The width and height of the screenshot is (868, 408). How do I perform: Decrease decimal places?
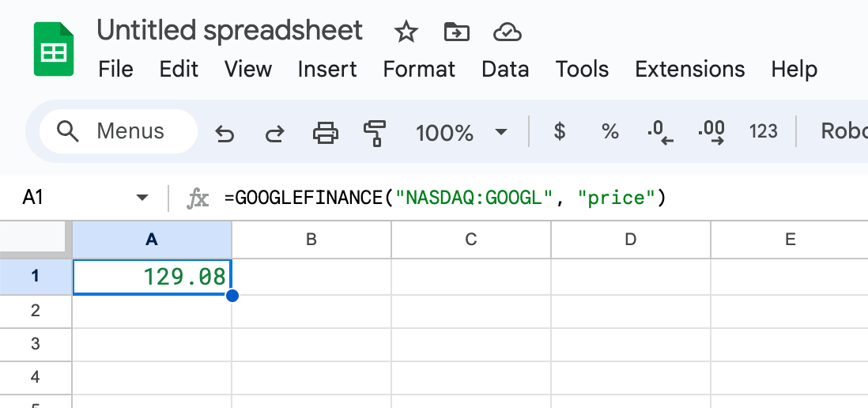[659, 132]
